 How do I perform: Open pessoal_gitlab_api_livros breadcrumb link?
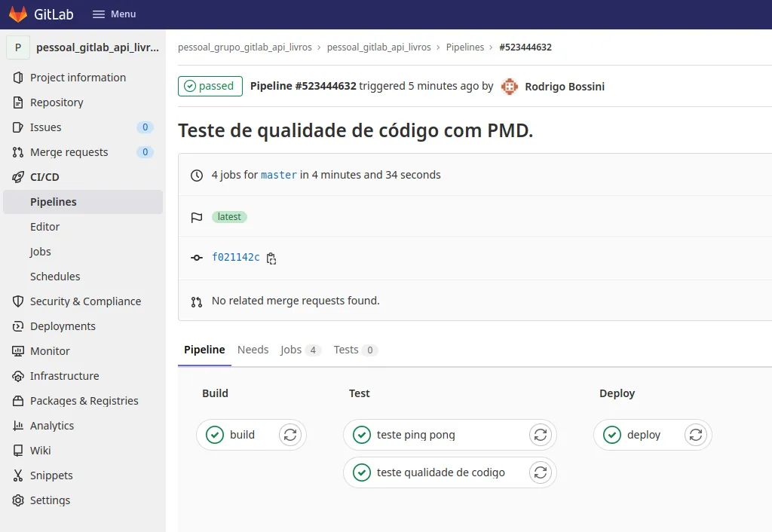click(x=378, y=47)
